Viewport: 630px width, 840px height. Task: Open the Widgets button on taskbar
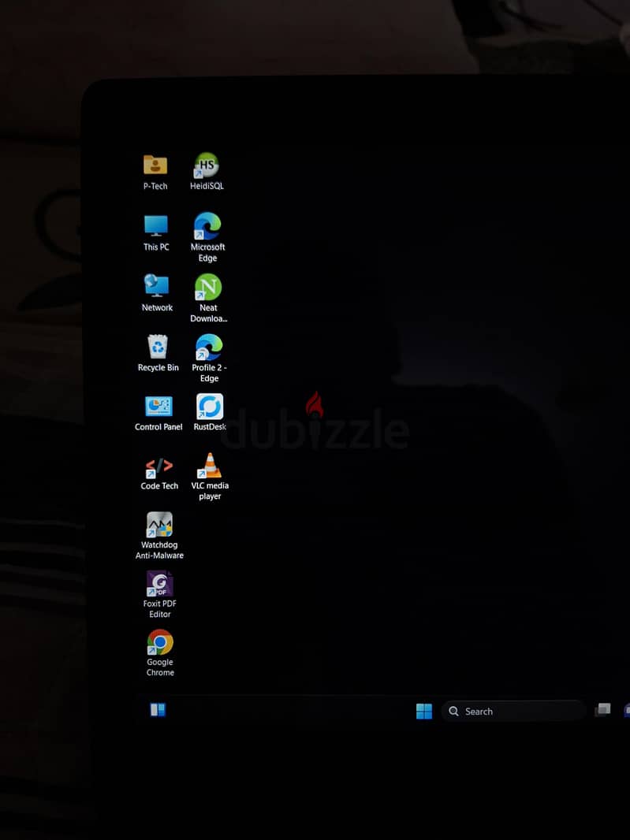click(x=158, y=710)
